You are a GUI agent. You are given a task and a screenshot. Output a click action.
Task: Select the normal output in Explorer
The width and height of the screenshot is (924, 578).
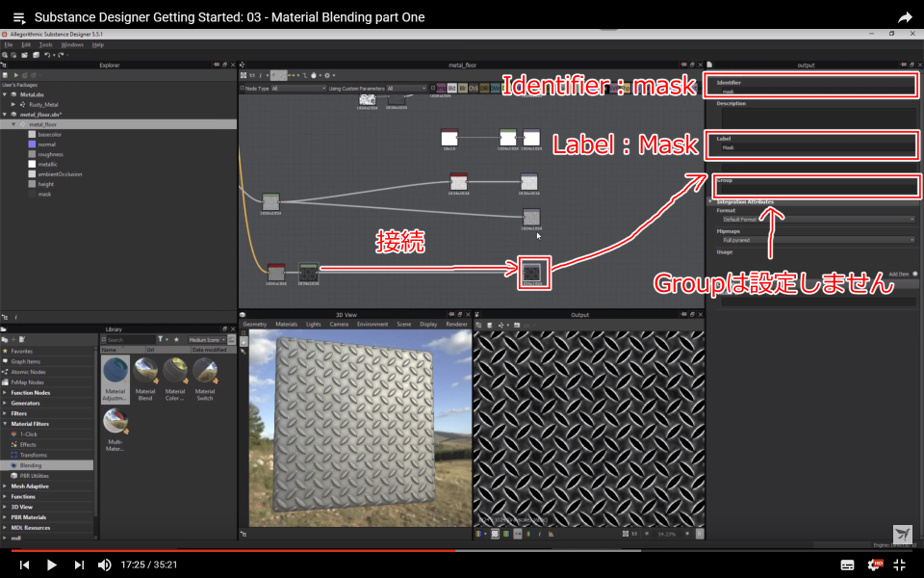click(46, 144)
